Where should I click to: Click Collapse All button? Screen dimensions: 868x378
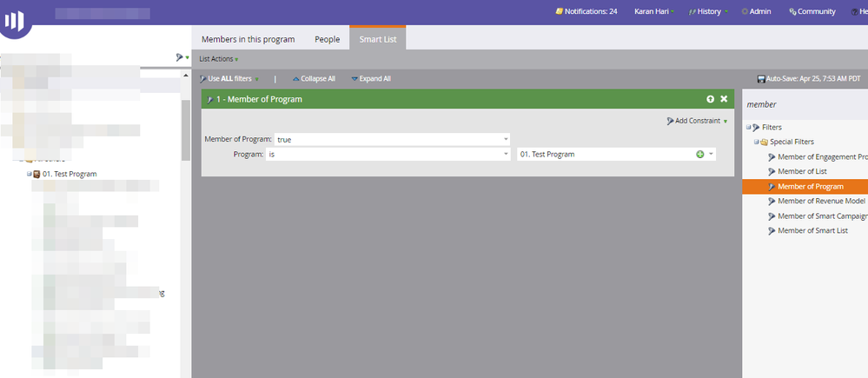coord(314,79)
